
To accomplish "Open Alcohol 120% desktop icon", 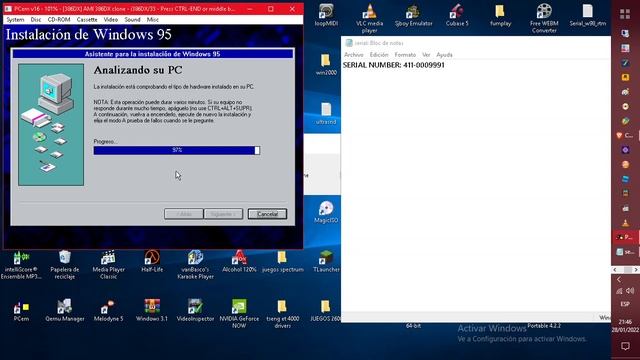I will (239, 261).
